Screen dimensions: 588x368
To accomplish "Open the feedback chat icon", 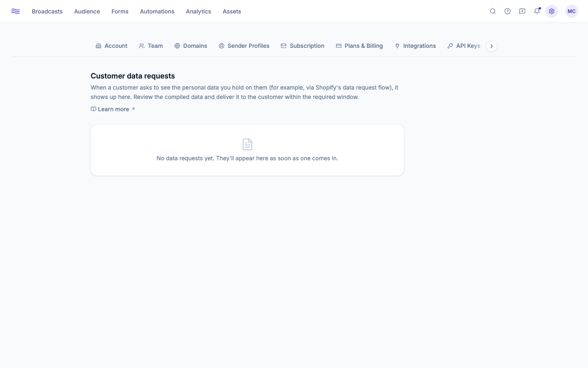I will tap(522, 11).
